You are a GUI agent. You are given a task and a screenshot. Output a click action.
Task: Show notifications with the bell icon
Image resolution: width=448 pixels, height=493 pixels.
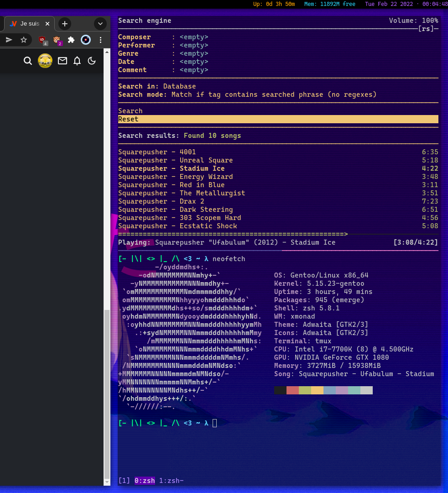click(x=77, y=61)
